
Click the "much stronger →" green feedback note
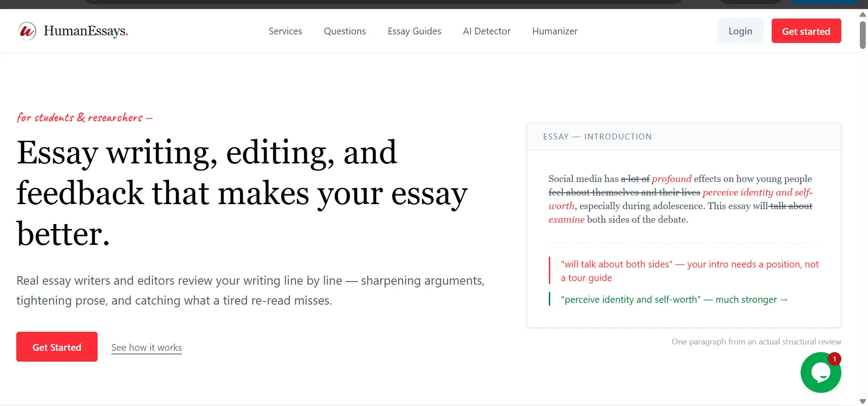674,300
